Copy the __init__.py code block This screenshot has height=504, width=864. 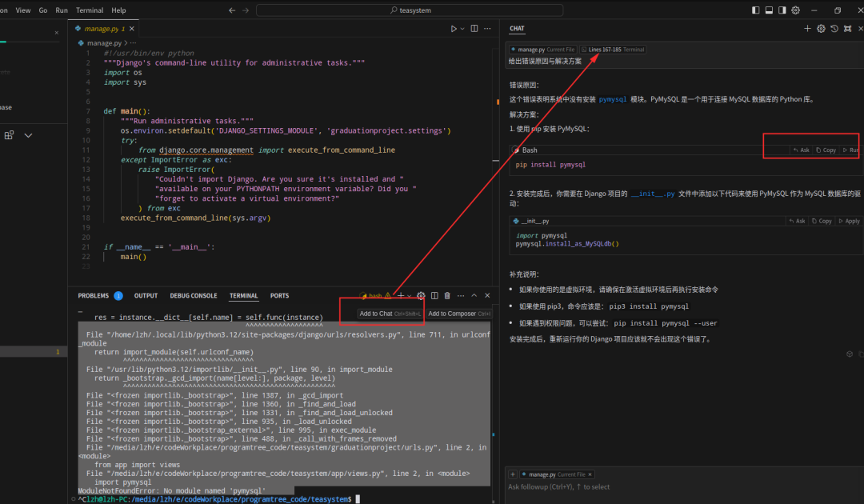pyautogui.click(x=822, y=221)
